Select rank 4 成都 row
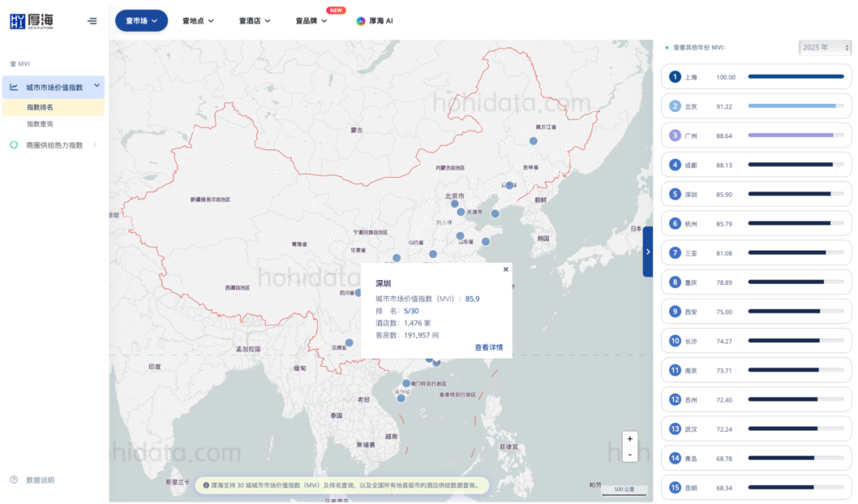Viewport: 858px width, 504px height. 756,165
